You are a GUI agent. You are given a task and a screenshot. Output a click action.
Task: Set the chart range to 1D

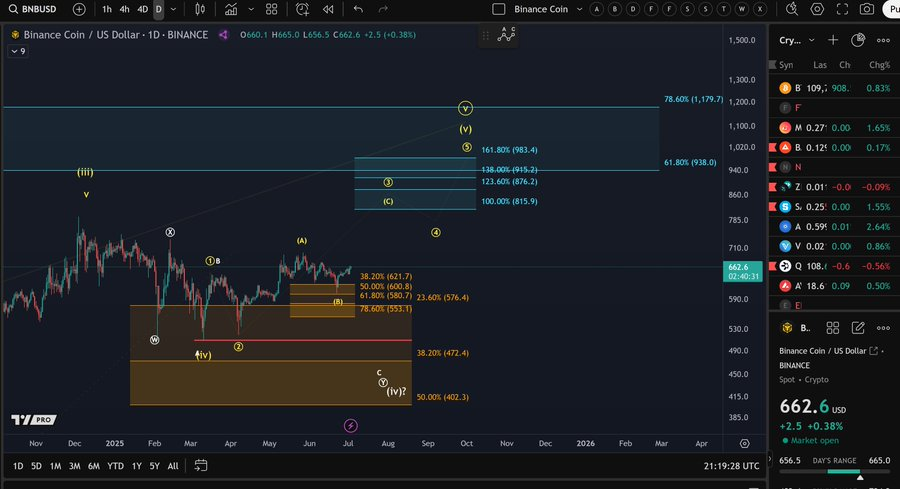(x=18, y=466)
